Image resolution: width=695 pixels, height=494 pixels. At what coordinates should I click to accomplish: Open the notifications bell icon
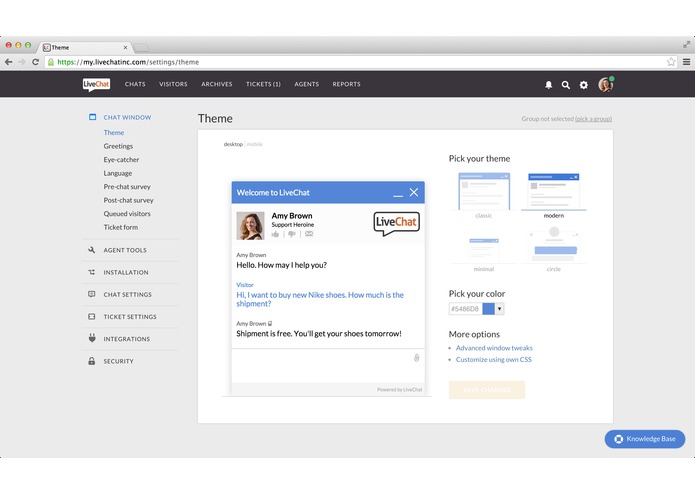(x=548, y=85)
